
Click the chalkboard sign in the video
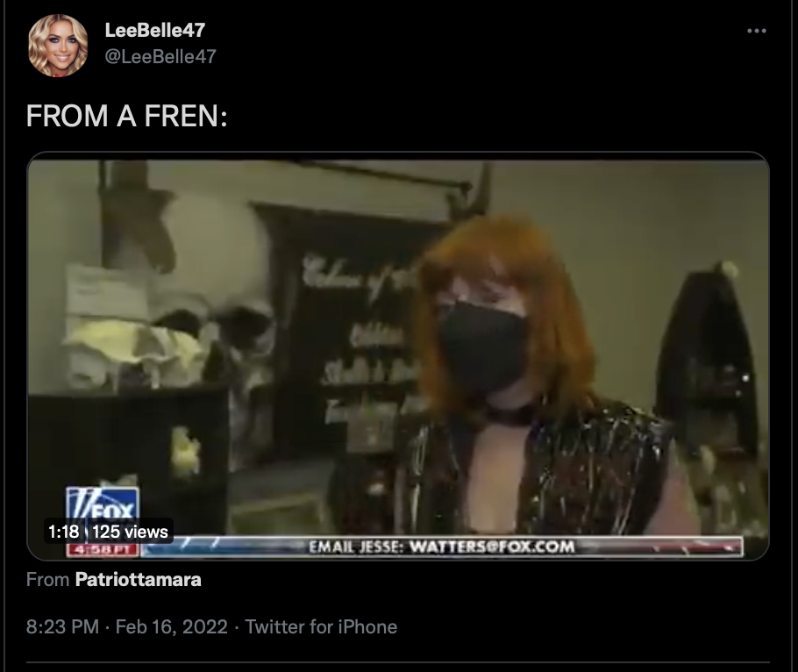[346, 331]
